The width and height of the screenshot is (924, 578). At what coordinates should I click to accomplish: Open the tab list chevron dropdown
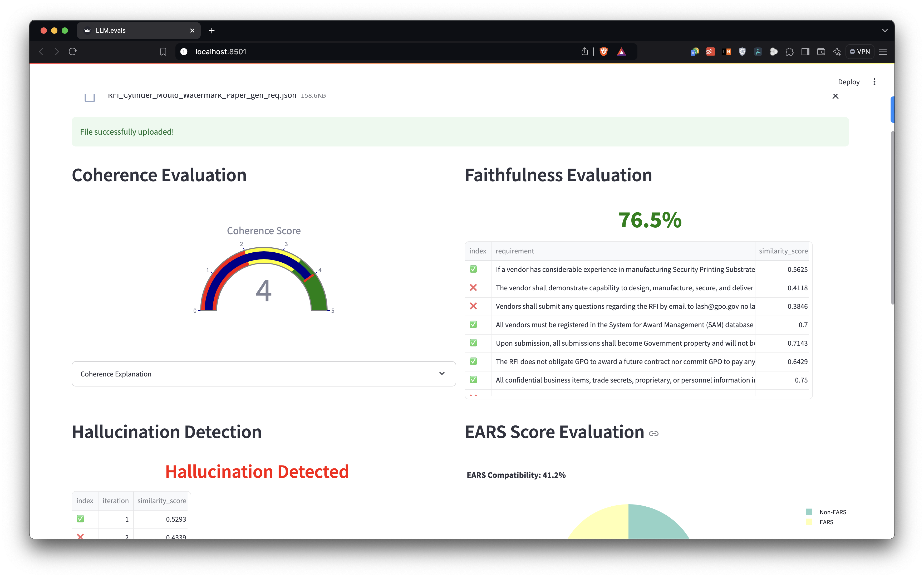point(885,31)
